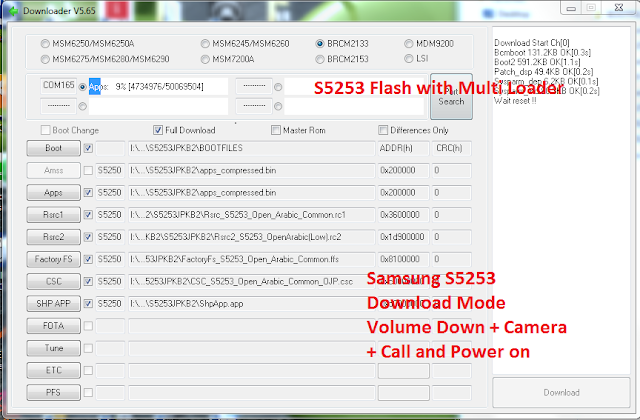Click the Rsrc_S5253_Open_Arabic_Common.rc1 path field
The width and height of the screenshot is (640, 420).
(251, 215)
